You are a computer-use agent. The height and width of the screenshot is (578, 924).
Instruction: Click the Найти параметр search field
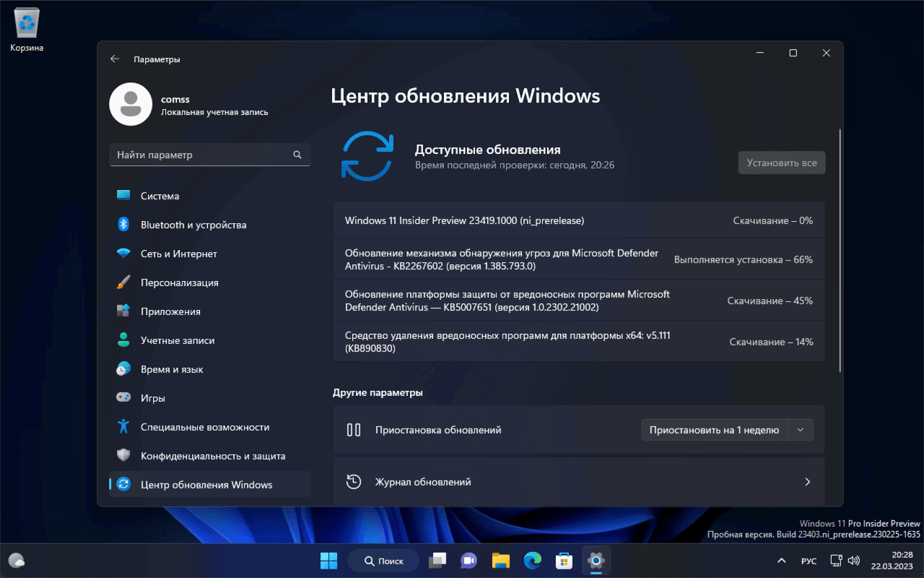(x=209, y=155)
